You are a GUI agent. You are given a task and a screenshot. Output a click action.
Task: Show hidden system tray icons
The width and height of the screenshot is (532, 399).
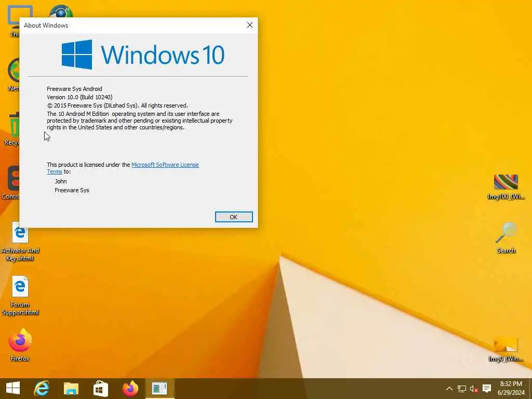[449, 389]
